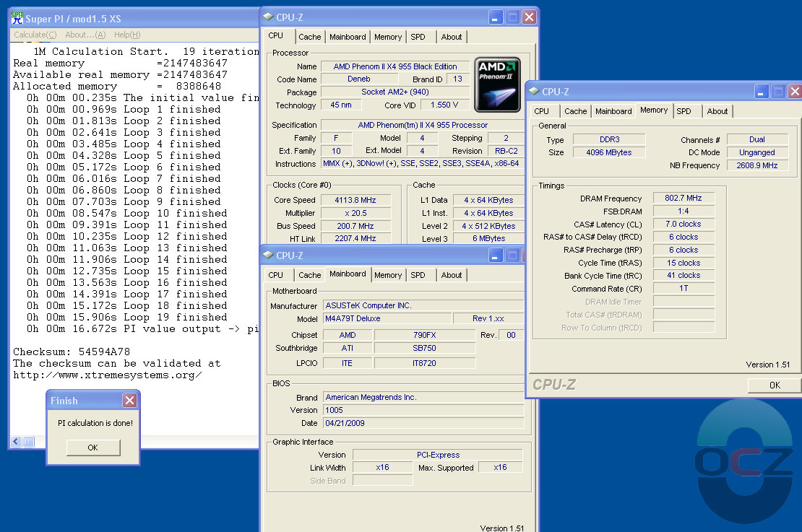Click the memory Type DDR3 field
802x532 pixels.
(609, 139)
